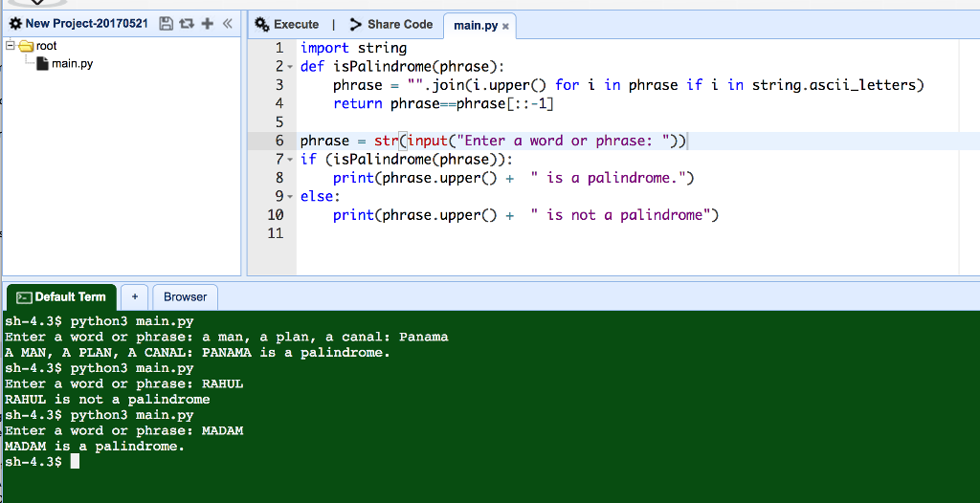The height and width of the screenshot is (503, 980).
Task: Click the root folder icon
Action: point(26,46)
